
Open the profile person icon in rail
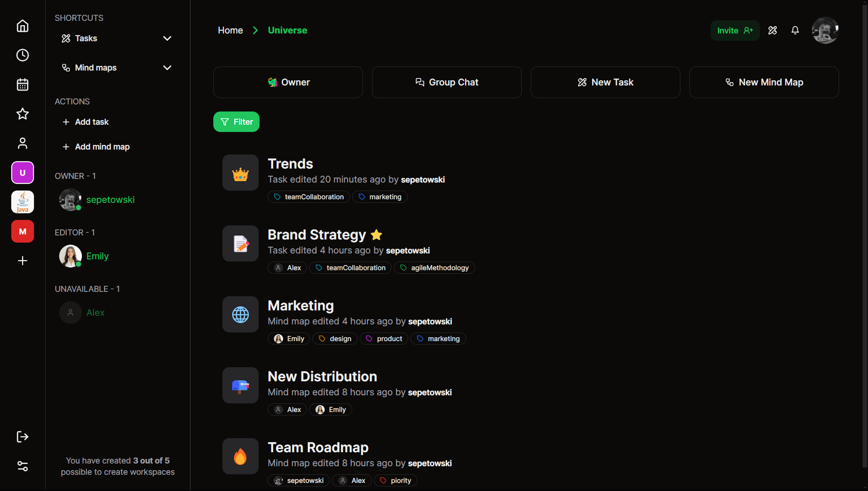pos(23,143)
